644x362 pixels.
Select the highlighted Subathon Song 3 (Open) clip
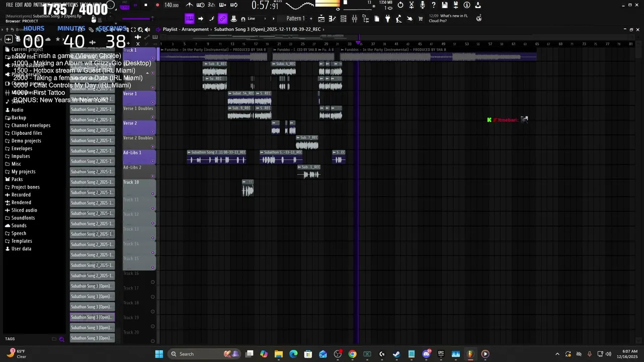tap(92, 317)
